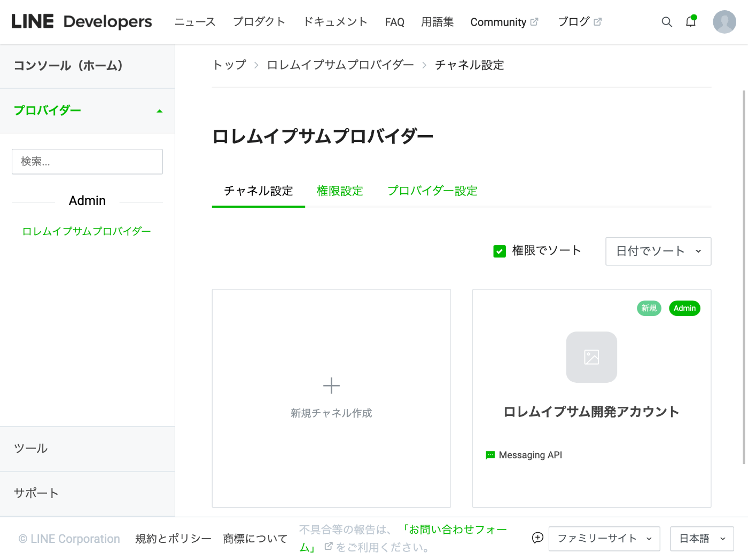Click the Admin section label in sidebar

87,201
